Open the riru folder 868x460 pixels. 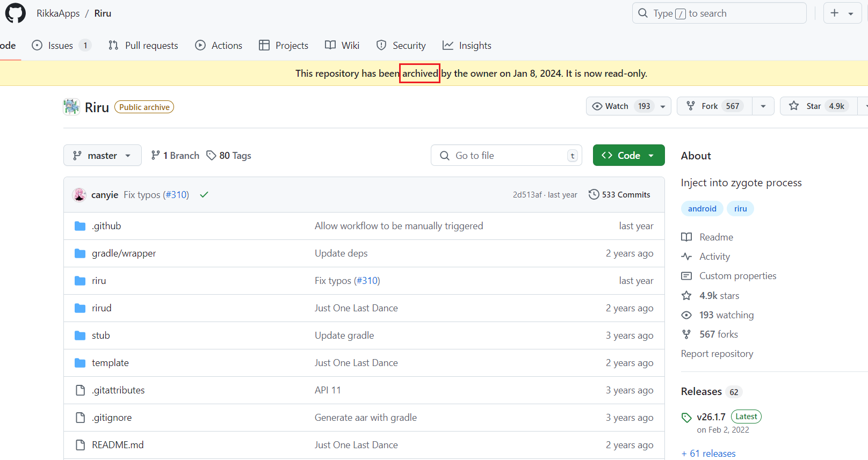99,281
